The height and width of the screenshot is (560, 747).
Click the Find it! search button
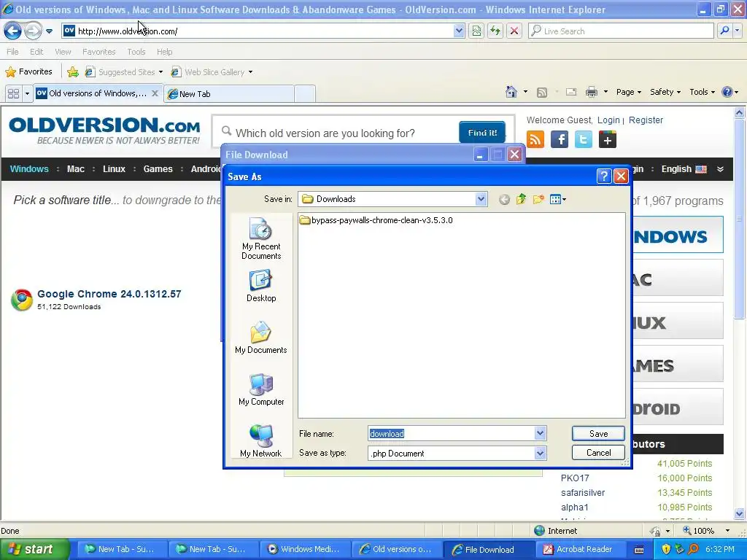[x=482, y=133]
